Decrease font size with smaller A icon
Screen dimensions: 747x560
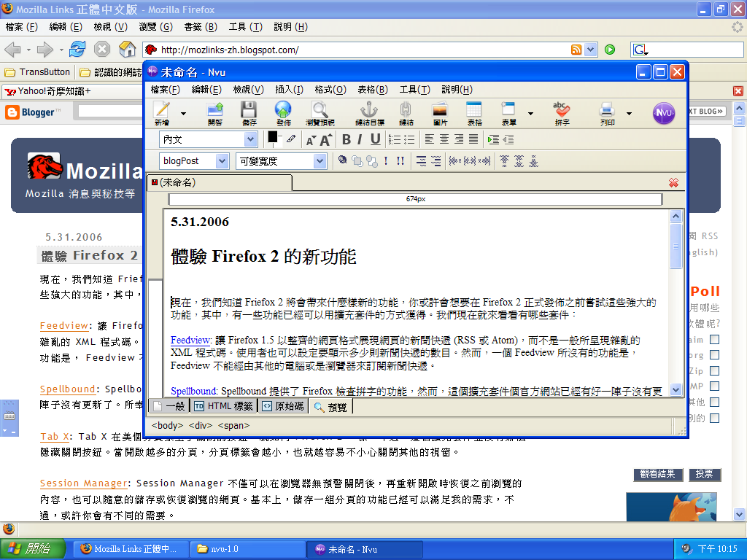[x=311, y=140]
